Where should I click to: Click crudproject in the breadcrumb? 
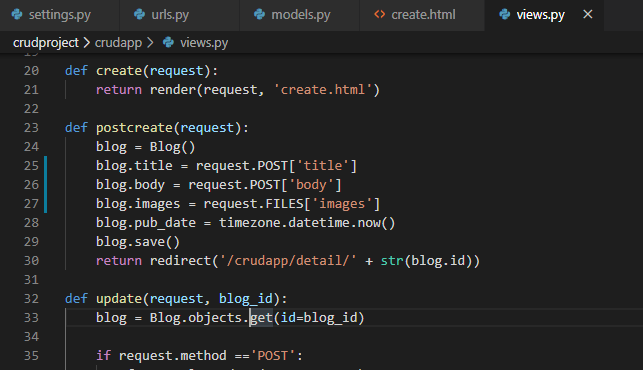coord(46,43)
